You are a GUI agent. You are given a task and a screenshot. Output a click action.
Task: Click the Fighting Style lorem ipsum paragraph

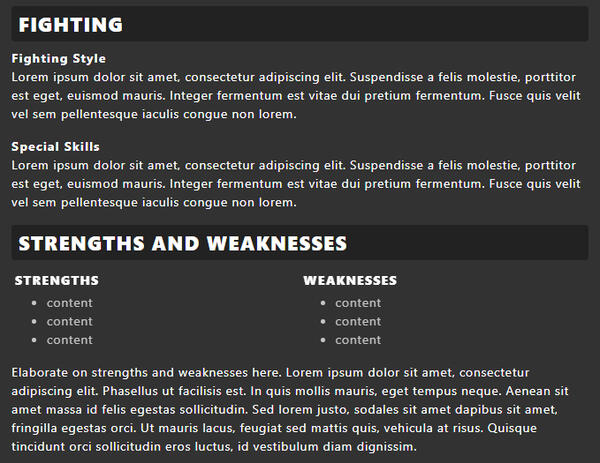coord(296,96)
